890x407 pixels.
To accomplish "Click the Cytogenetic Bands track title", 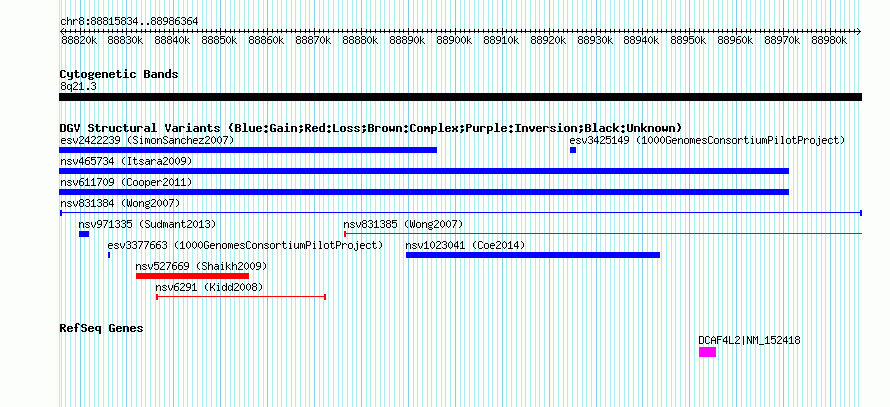I will (x=119, y=74).
